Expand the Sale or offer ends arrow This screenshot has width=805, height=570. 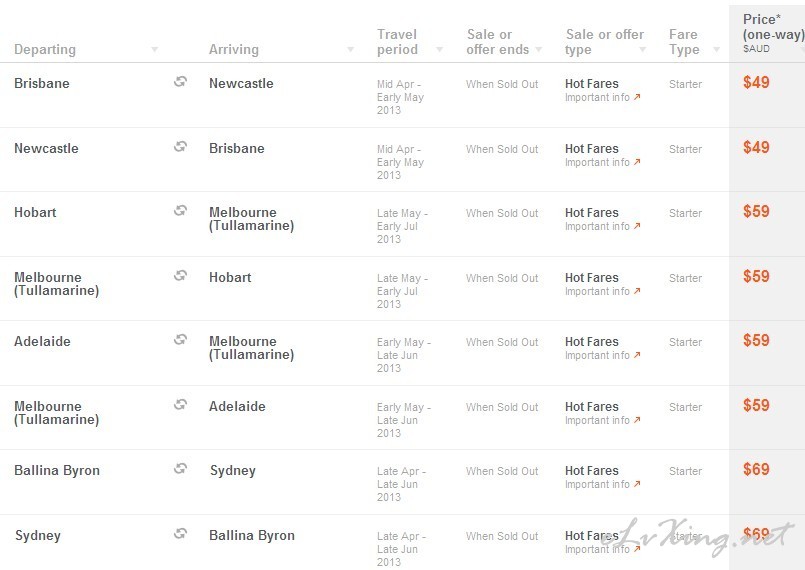pos(539,49)
